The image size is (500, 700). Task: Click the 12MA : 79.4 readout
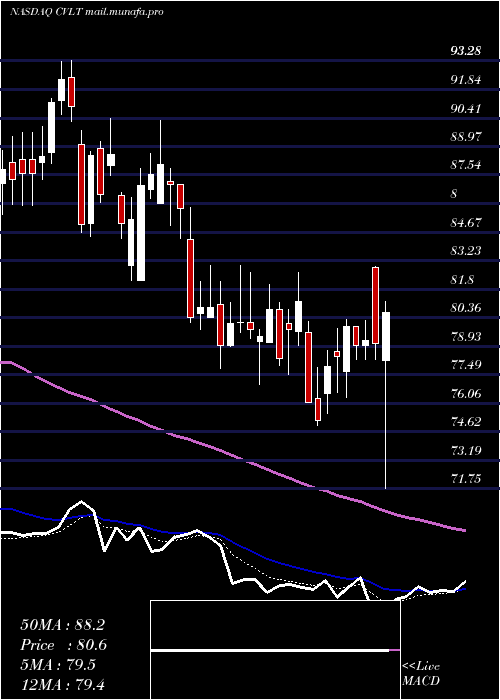62,684
